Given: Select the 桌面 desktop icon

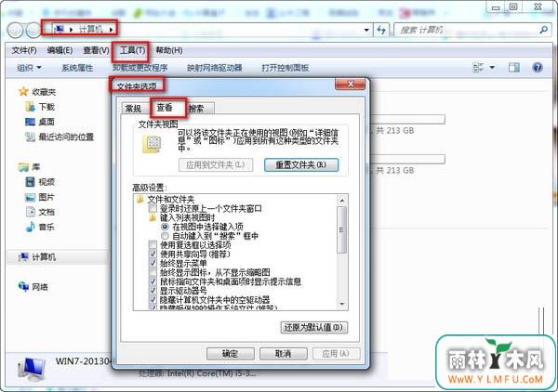Looking at the screenshot, I should click(30, 122).
